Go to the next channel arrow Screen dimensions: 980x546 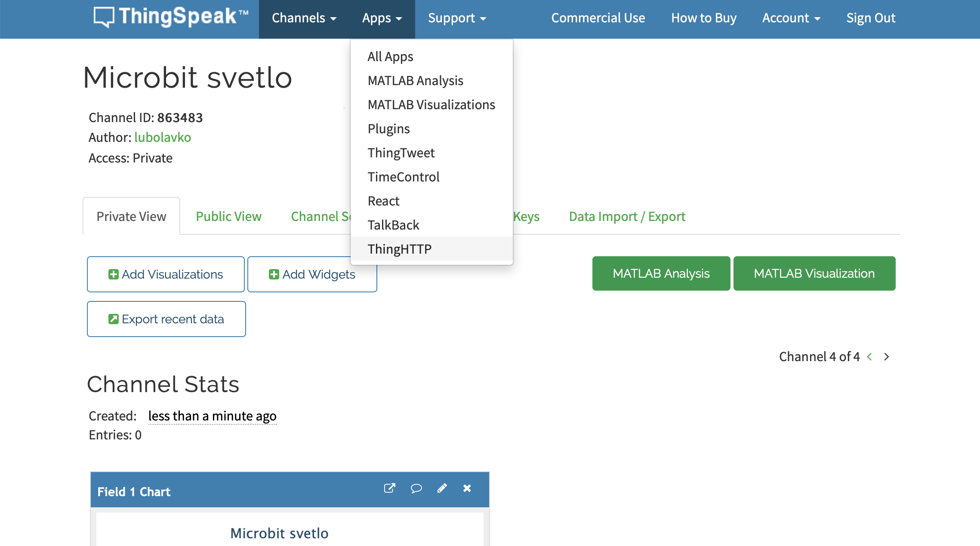click(x=887, y=357)
